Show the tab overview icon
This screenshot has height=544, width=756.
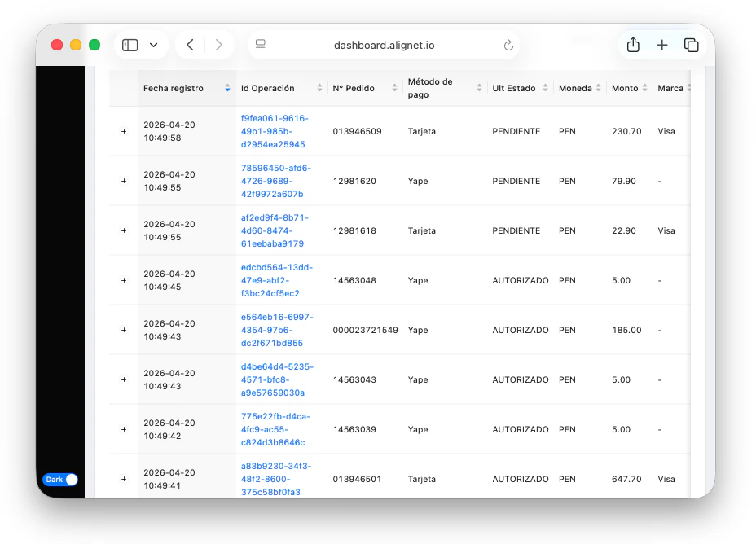coord(692,45)
